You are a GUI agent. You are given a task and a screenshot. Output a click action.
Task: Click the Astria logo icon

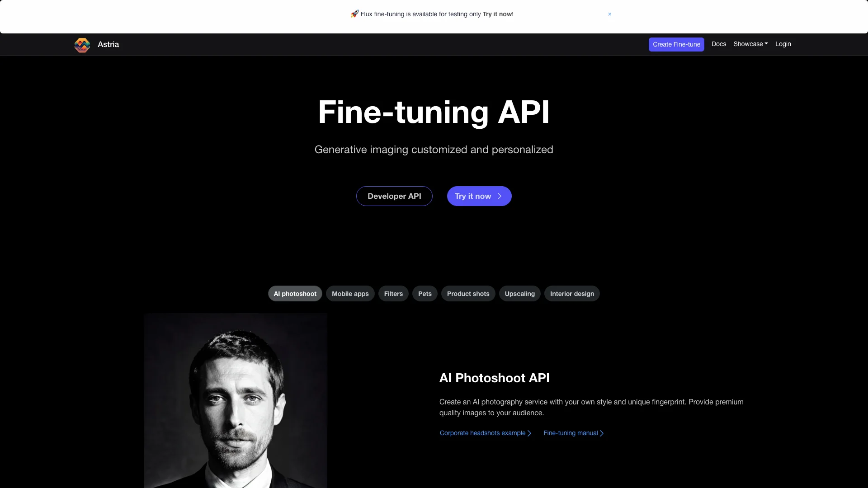pyautogui.click(x=82, y=45)
